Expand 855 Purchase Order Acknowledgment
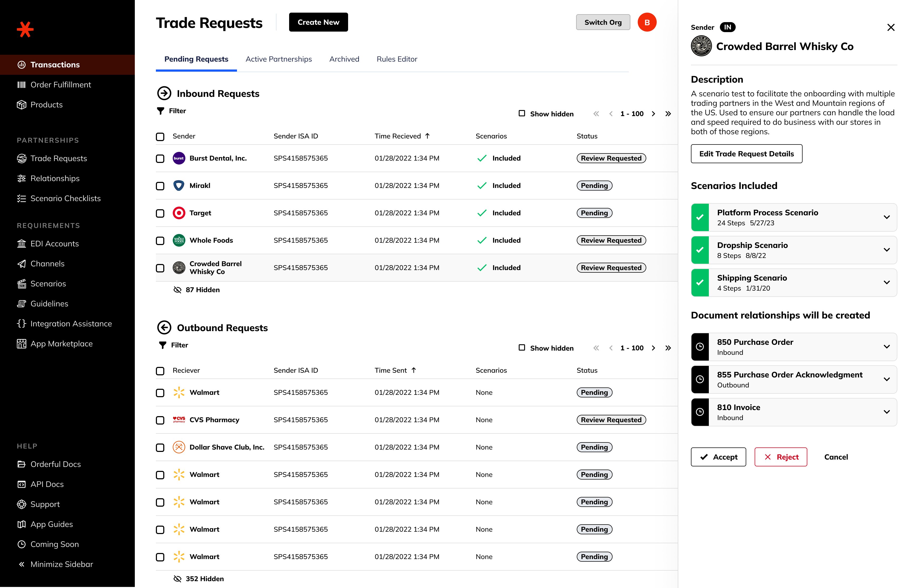 point(887,379)
